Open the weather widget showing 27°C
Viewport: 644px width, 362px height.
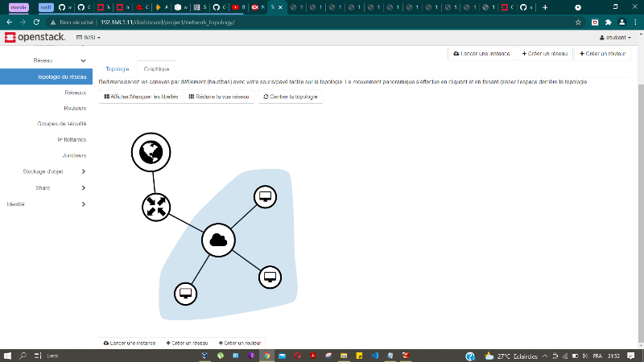[x=511, y=356]
